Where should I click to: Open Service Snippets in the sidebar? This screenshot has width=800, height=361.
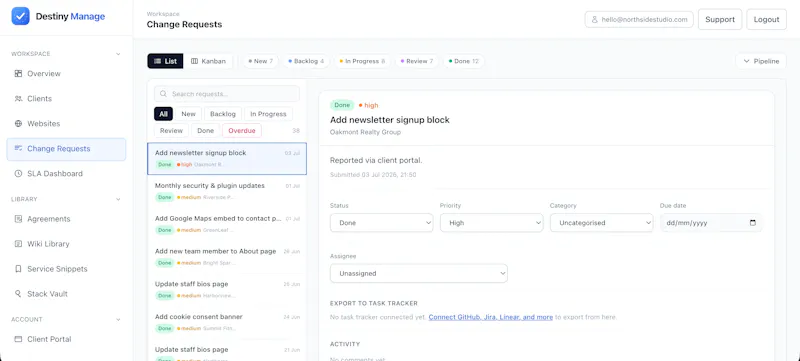click(57, 269)
